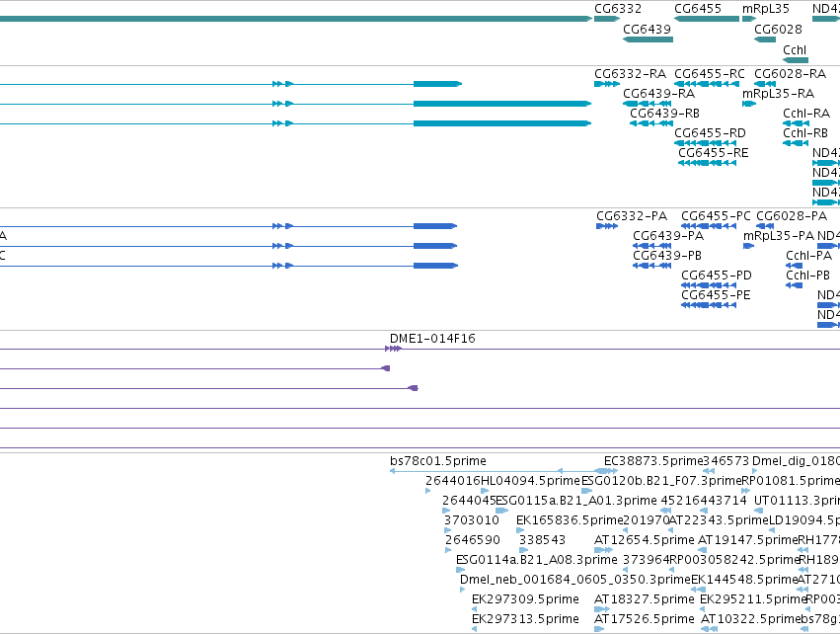Open EST HL04094.5prime
The height and width of the screenshot is (634, 840).
(530, 481)
